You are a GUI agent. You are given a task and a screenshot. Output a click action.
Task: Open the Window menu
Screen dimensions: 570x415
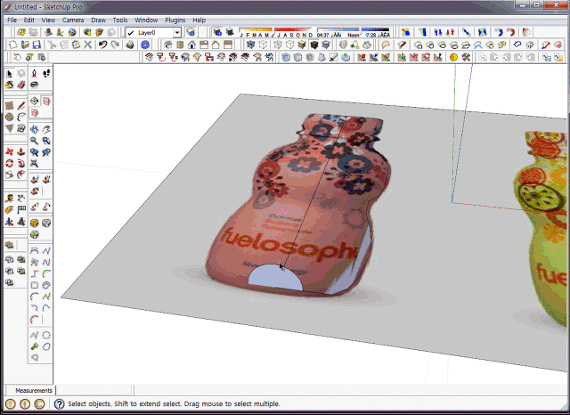pos(146,20)
